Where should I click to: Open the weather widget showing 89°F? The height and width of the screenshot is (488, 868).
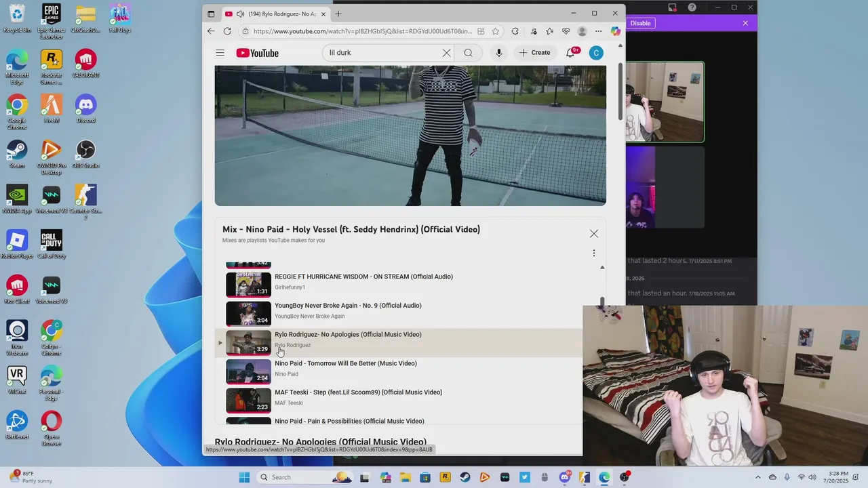(x=31, y=477)
